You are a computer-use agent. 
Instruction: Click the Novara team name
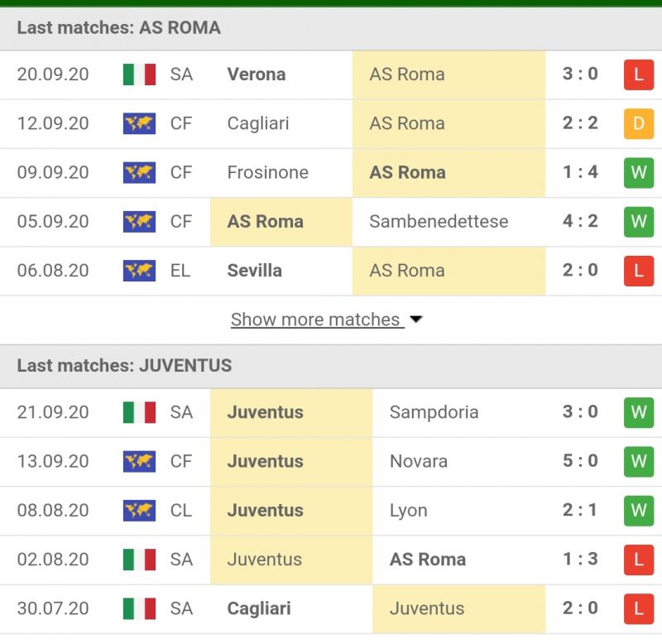418,461
